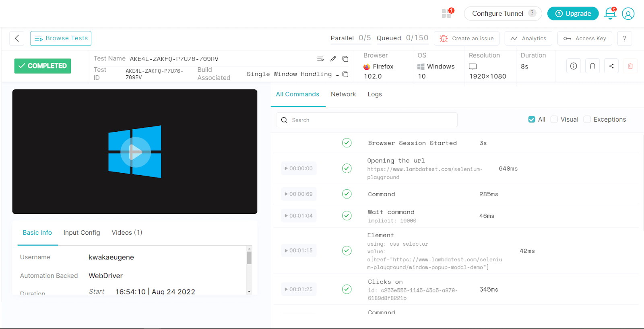Click the Opening the url status check icon

click(347, 168)
